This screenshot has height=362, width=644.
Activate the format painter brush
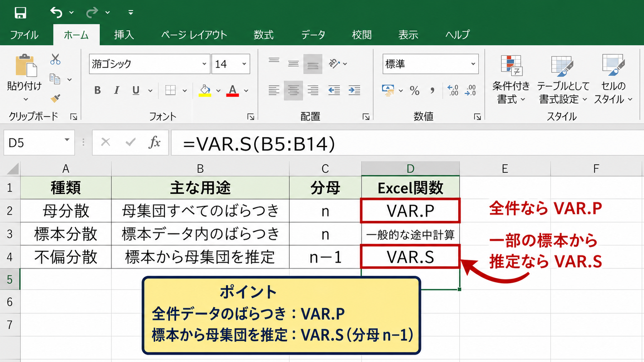[x=55, y=98]
